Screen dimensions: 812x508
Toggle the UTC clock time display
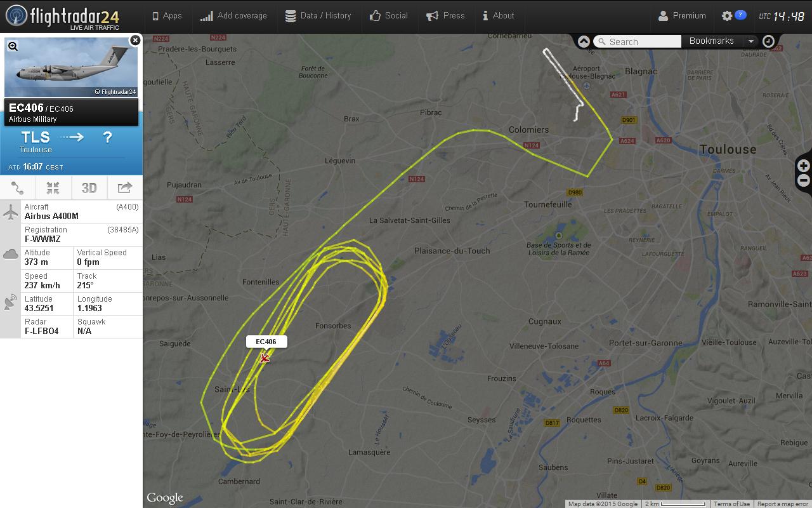pyautogui.click(x=782, y=17)
